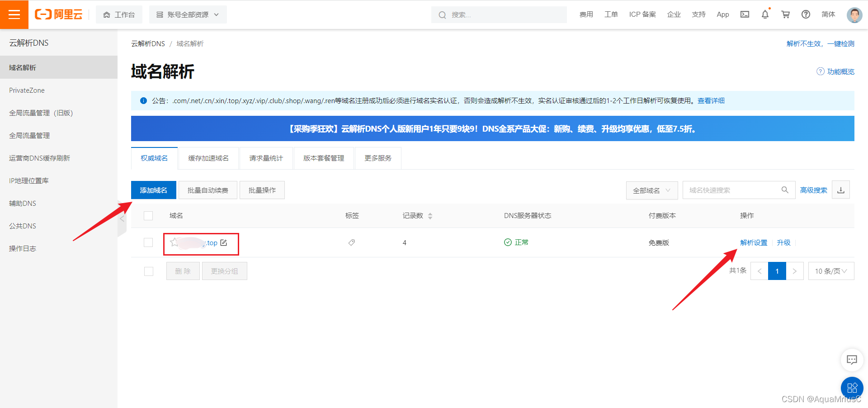Image resolution: width=868 pixels, height=408 pixels.
Task: Open the Cloud Shell terminal icon
Action: (745, 14)
